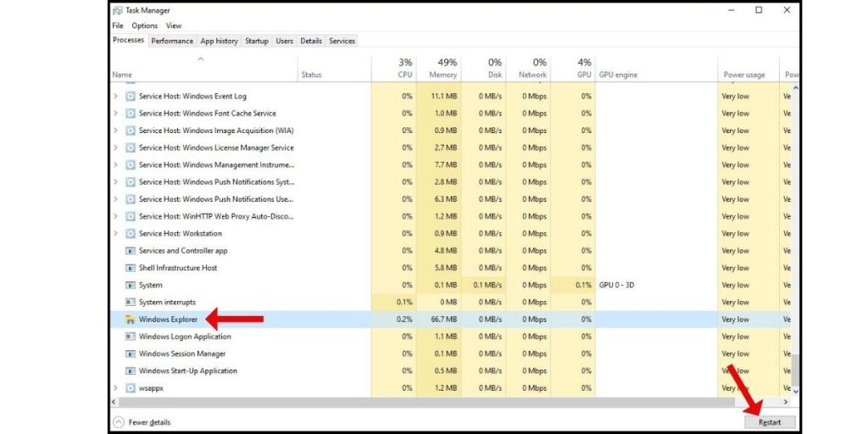Click the 66.7 MB memory value
868x434 pixels.
[x=443, y=320]
